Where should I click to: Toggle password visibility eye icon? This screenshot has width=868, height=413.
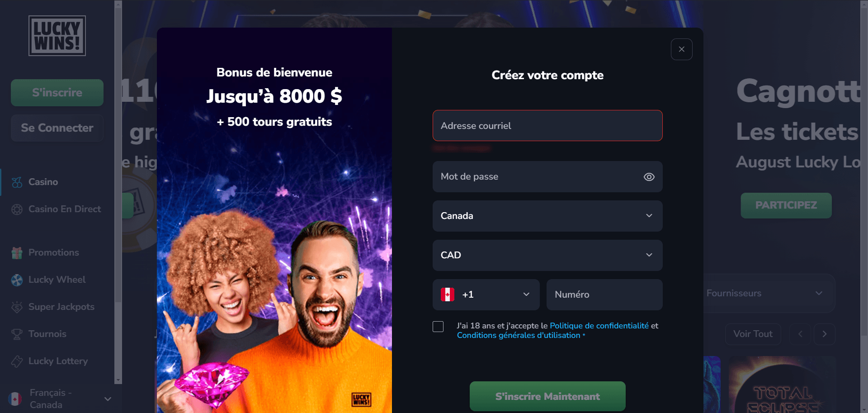tap(649, 177)
